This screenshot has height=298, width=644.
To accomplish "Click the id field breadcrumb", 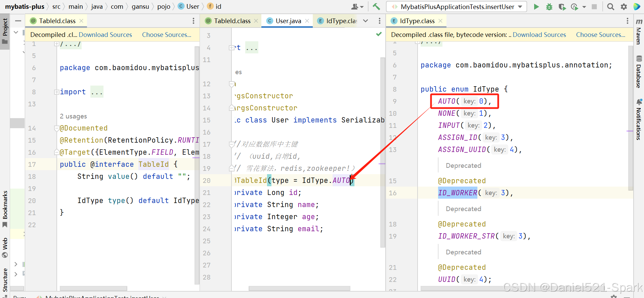I will 214,6.
